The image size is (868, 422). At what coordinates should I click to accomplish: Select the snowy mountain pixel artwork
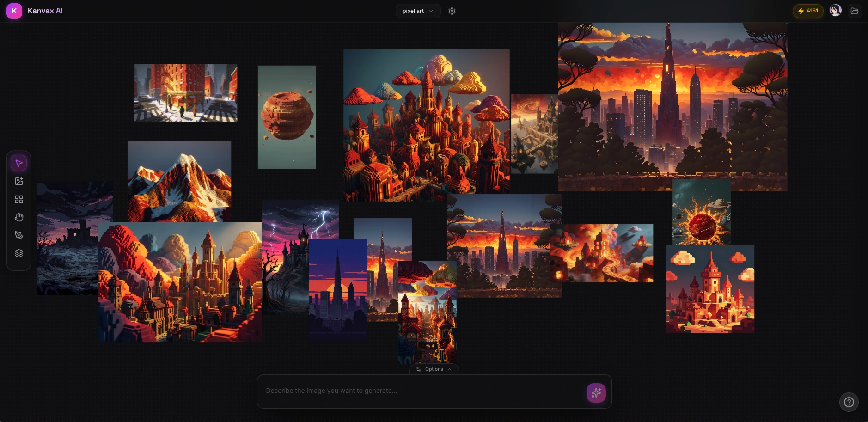coord(179,180)
